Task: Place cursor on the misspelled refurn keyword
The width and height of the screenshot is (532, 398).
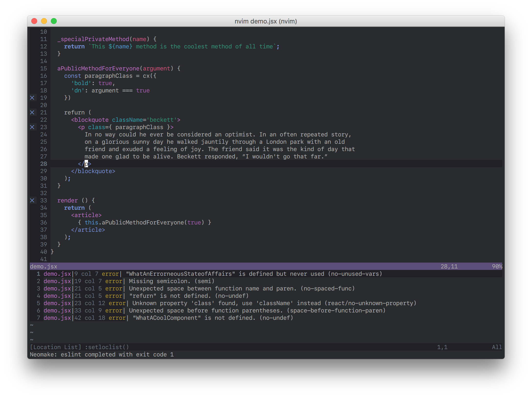Action: tap(74, 112)
